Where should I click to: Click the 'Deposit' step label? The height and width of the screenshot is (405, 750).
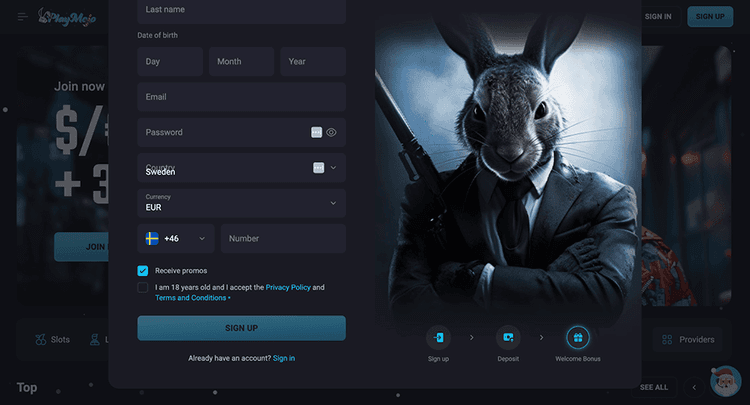[x=508, y=359]
